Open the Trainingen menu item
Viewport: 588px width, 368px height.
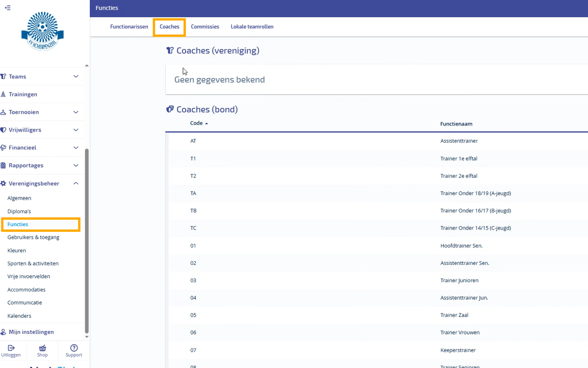23,94
